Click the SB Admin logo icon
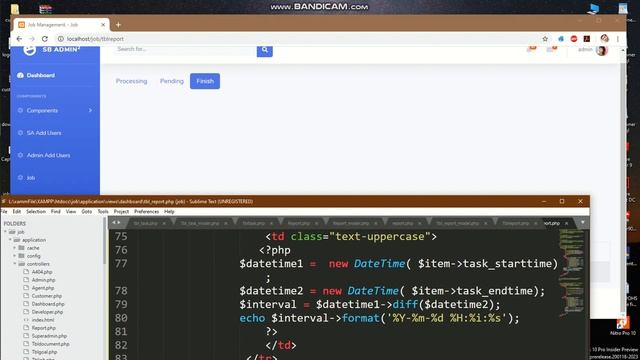The image size is (640, 360). click(29, 50)
